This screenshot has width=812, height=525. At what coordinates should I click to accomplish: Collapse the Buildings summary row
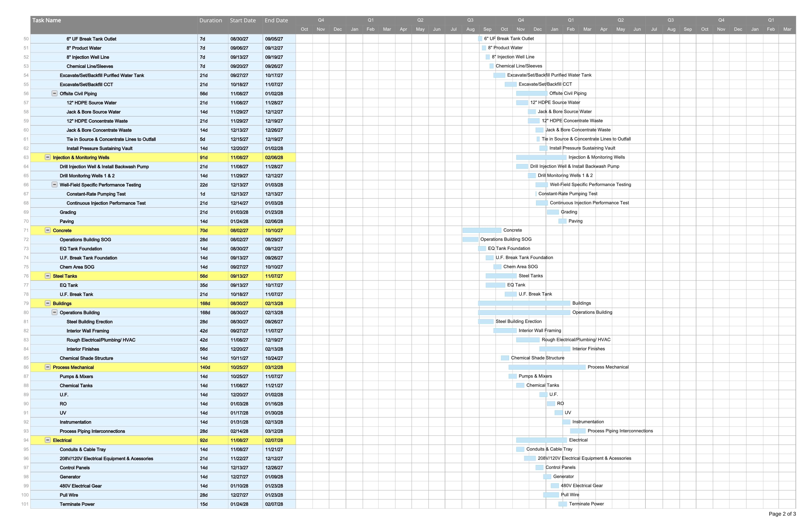[x=48, y=303]
